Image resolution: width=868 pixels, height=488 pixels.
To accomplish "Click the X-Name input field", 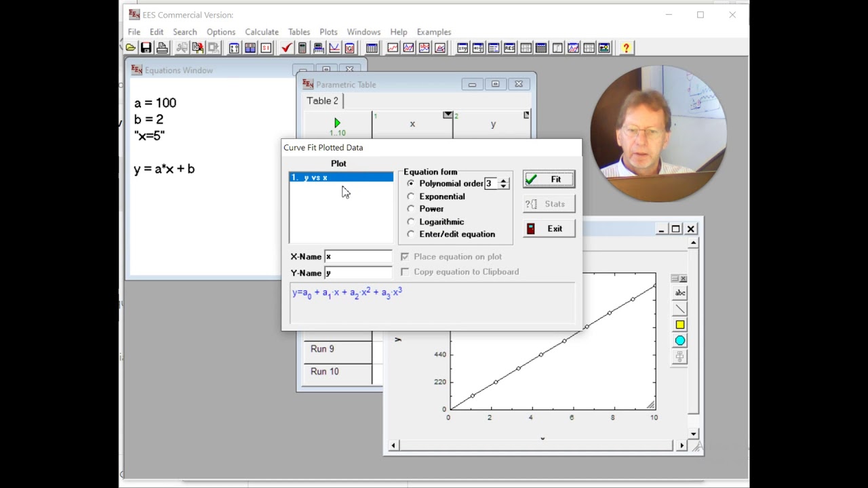I will pos(358,257).
